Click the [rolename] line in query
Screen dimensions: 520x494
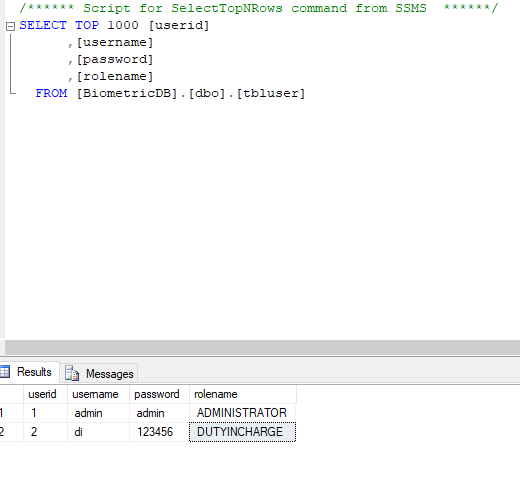pyautogui.click(x=115, y=76)
